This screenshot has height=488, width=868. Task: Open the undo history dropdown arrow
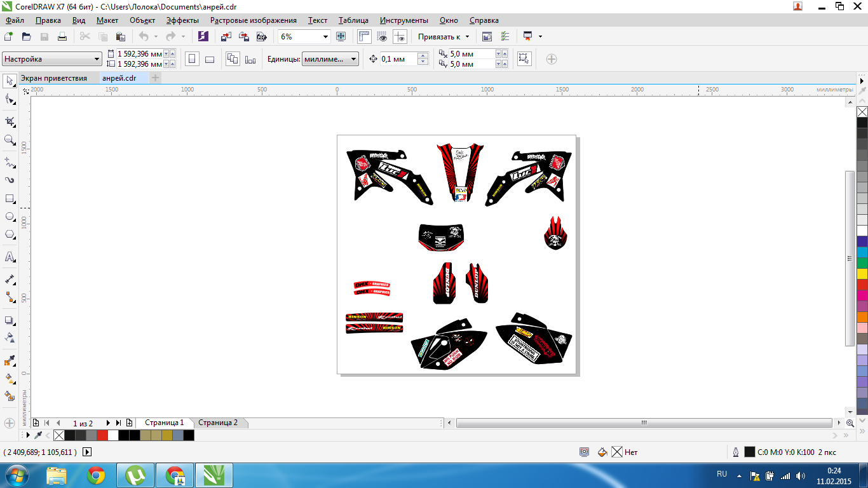(x=155, y=36)
